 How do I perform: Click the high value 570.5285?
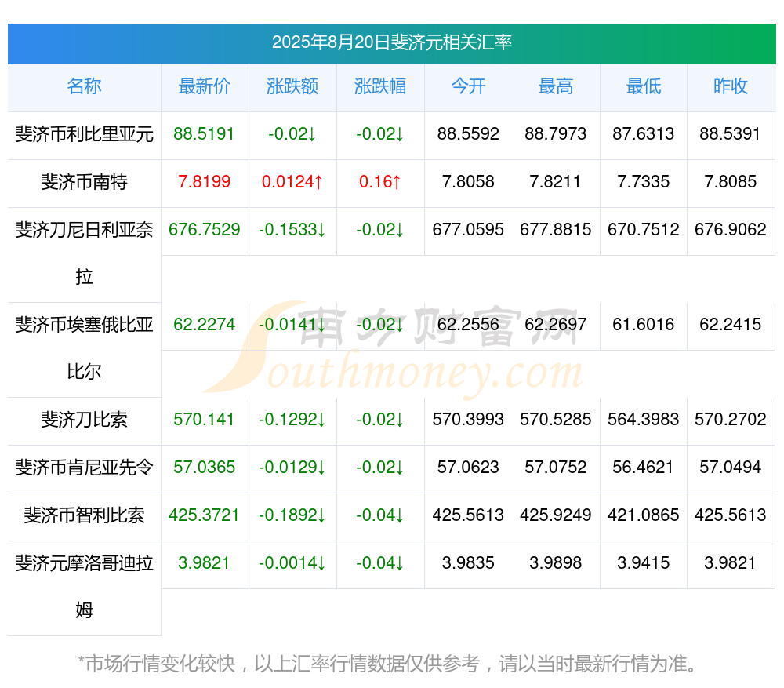pyautogui.click(x=556, y=419)
